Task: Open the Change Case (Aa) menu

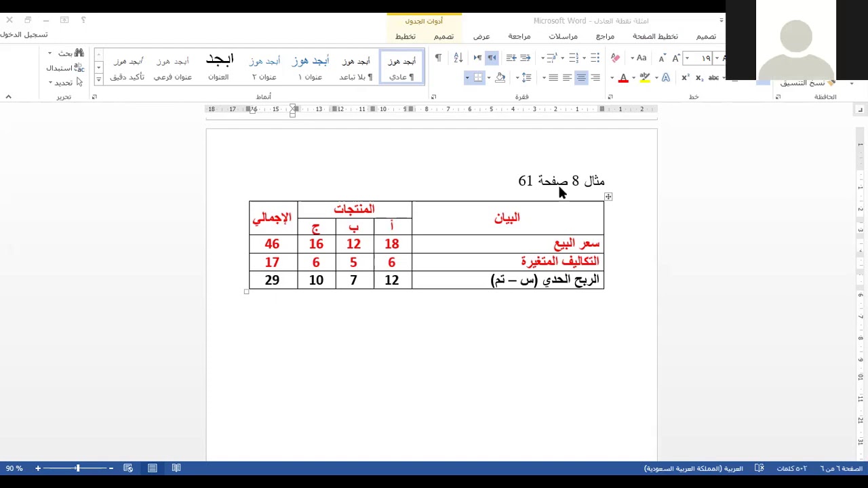Action: click(642, 58)
